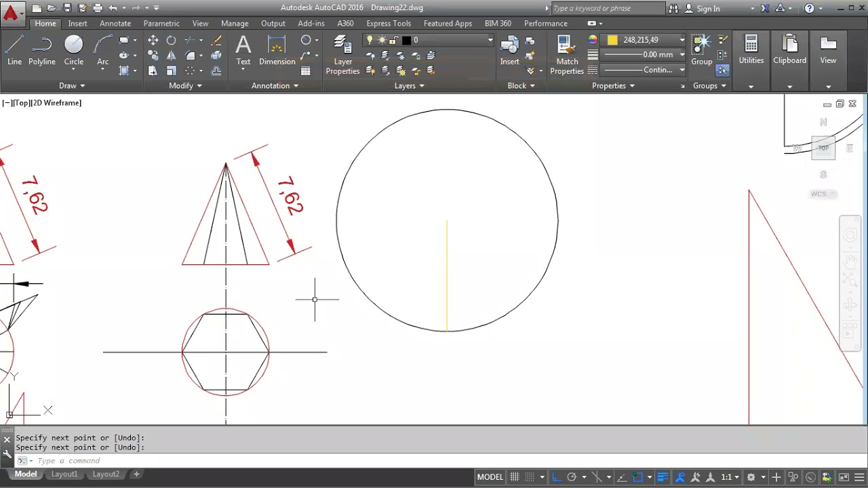
Task: Toggle snap mode in status bar
Action: tap(530, 477)
